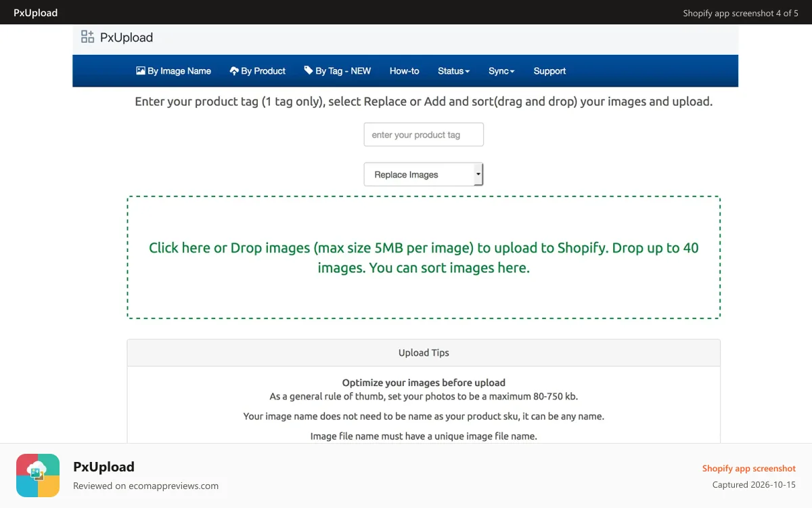Click 'Shopify app screenshot' orange label
Viewport: 812px width, 508px height.
tap(749, 468)
